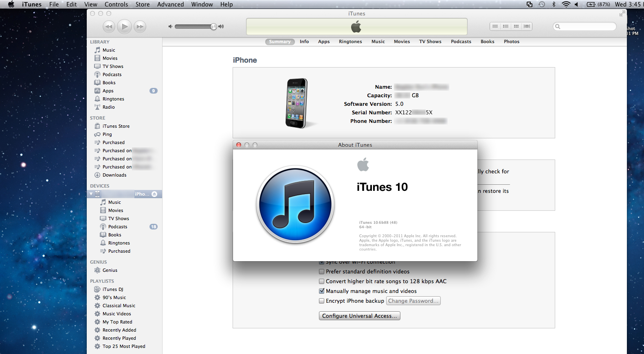Click the battery status indicator
The image size is (644, 354).
[x=598, y=4]
